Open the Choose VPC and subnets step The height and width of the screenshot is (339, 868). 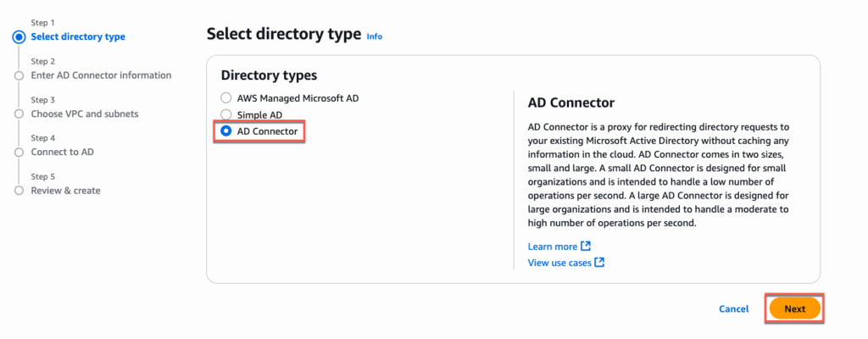click(84, 114)
